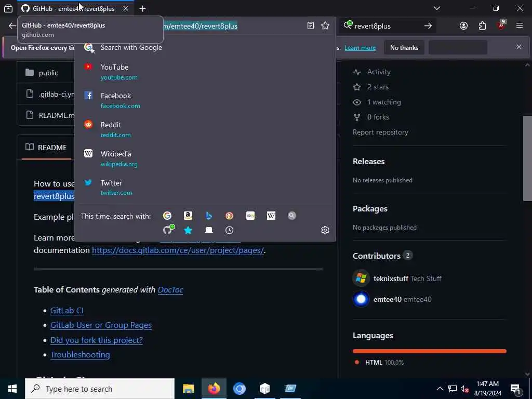This screenshot has height=399, width=532.
Task: Click the add-search-engine magnifier in search bar
Action: tap(348, 25)
